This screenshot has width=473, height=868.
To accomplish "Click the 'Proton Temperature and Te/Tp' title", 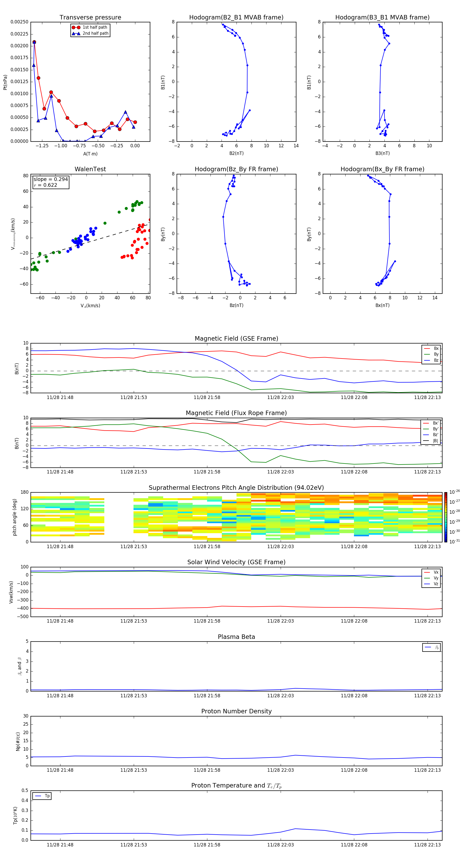I will (x=236, y=785).
